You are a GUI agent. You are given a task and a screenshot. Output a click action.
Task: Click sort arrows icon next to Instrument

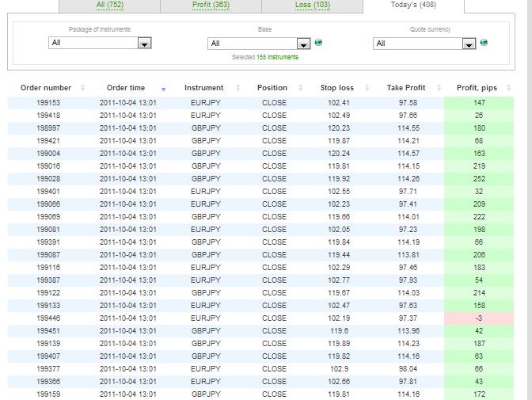click(237, 88)
